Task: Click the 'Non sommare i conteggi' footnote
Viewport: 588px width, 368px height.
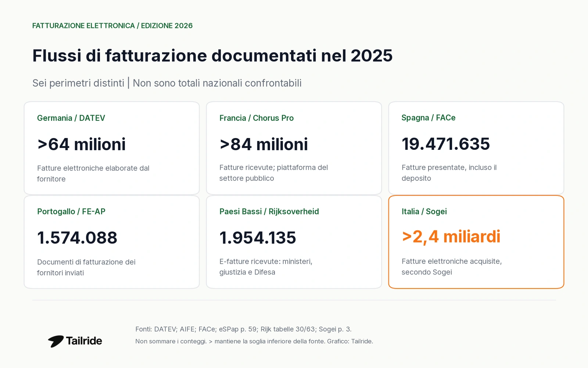Action: 254,341
